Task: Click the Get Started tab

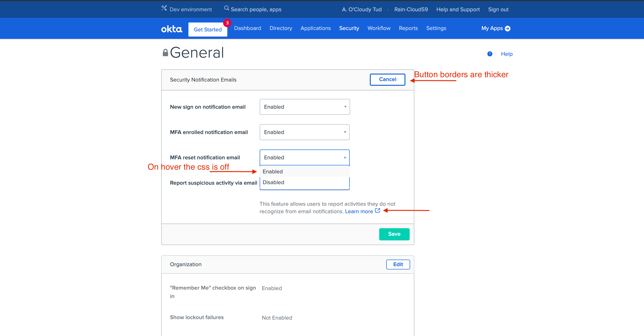Action: pyautogui.click(x=208, y=30)
